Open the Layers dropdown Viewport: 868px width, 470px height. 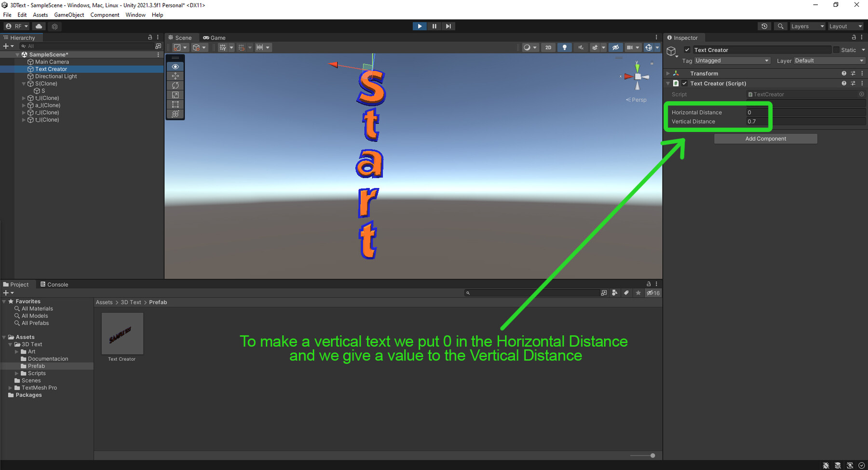coord(807,26)
